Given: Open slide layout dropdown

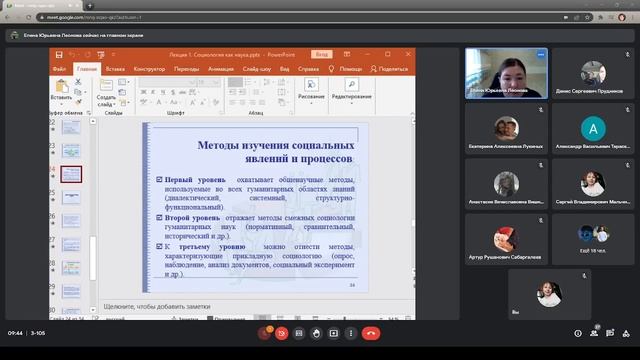Looking at the screenshot, I should pyautogui.click(x=123, y=82).
